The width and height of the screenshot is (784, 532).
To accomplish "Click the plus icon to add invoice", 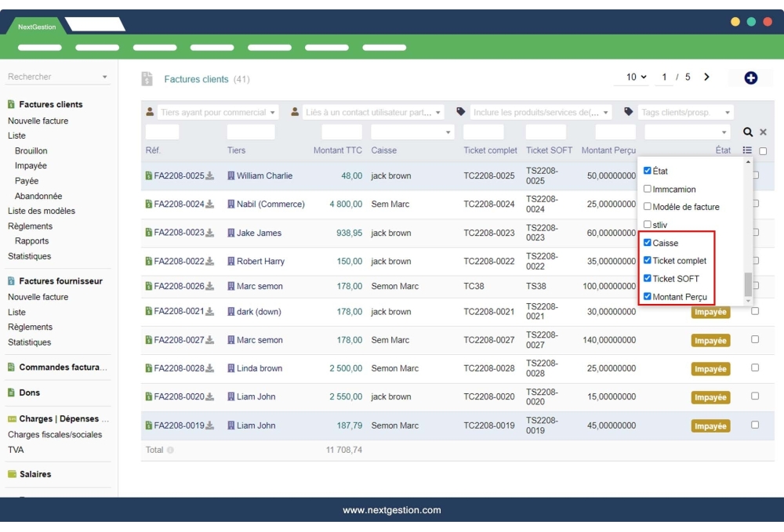I will pyautogui.click(x=750, y=78).
